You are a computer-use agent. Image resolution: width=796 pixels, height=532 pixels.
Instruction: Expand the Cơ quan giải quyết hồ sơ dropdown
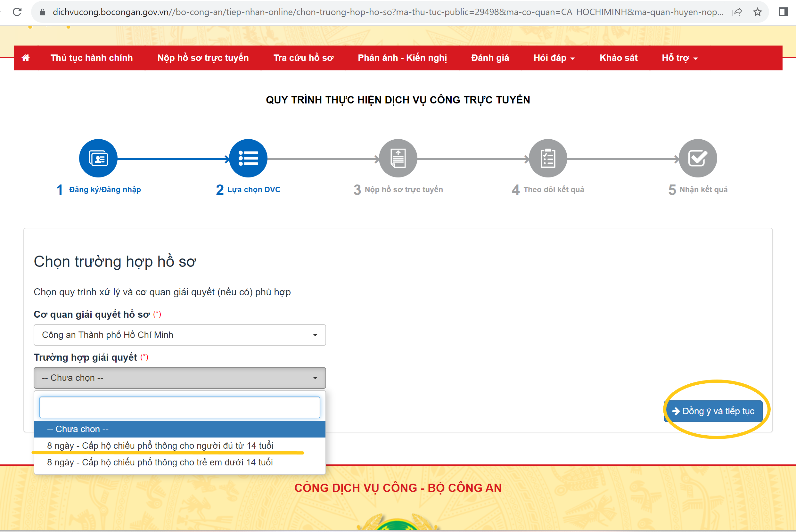click(x=179, y=335)
